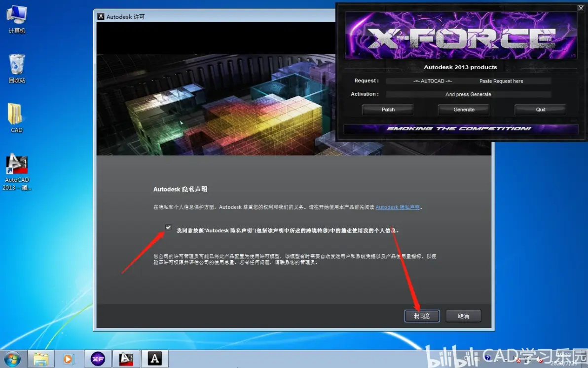The image size is (588, 368).
Task: Click the 取消 button
Action: click(463, 316)
